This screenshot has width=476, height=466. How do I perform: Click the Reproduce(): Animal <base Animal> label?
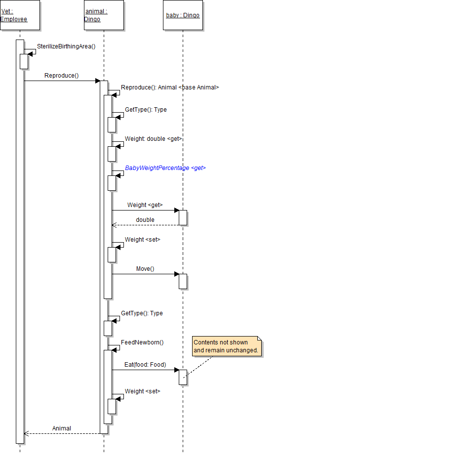pos(169,87)
